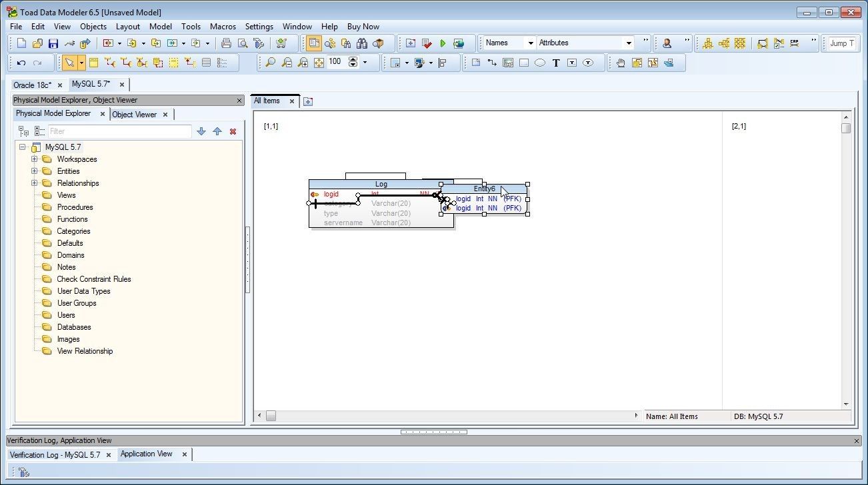Open the pointer tool dropdown arrow

81,63
